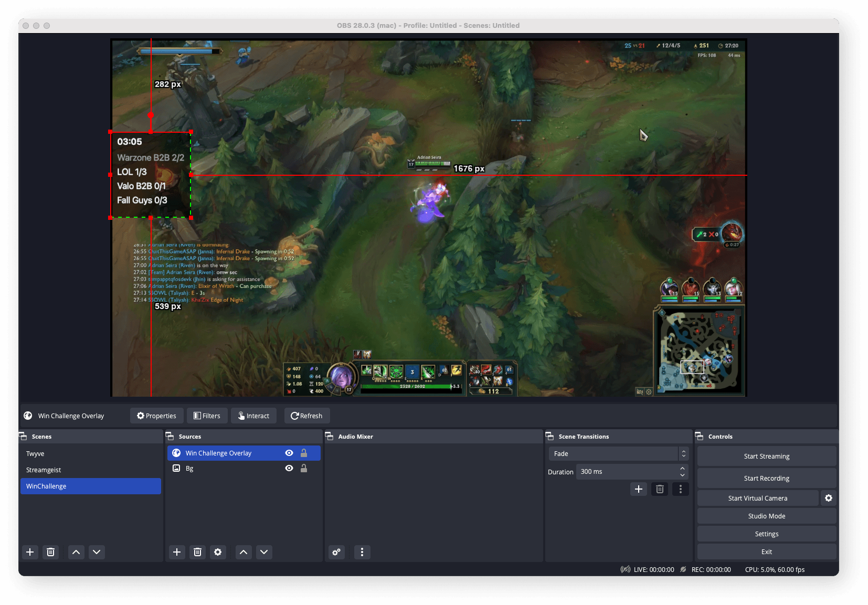Hide the Bg source
868x605 pixels.
tap(289, 468)
